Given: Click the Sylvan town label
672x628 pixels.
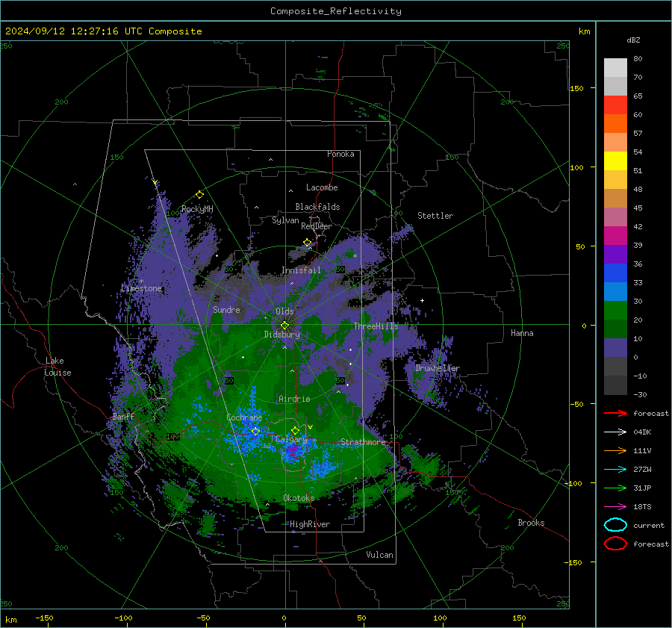Looking at the screenshot, I should 285,220.
